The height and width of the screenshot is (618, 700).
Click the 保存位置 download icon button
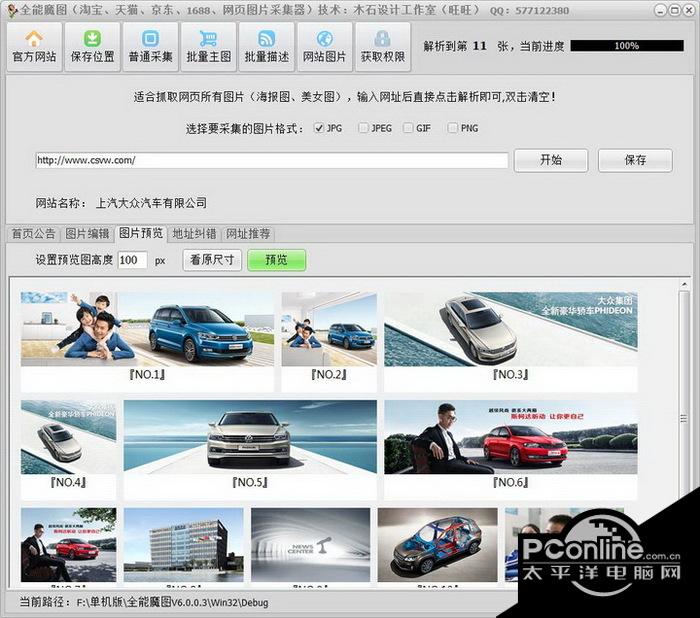click(92, 47)
